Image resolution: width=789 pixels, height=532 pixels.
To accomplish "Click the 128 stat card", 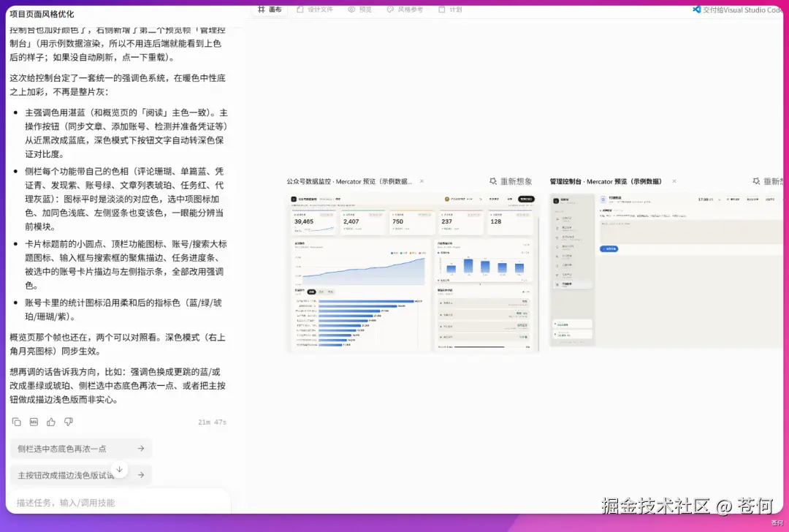I will click(510, 222).
